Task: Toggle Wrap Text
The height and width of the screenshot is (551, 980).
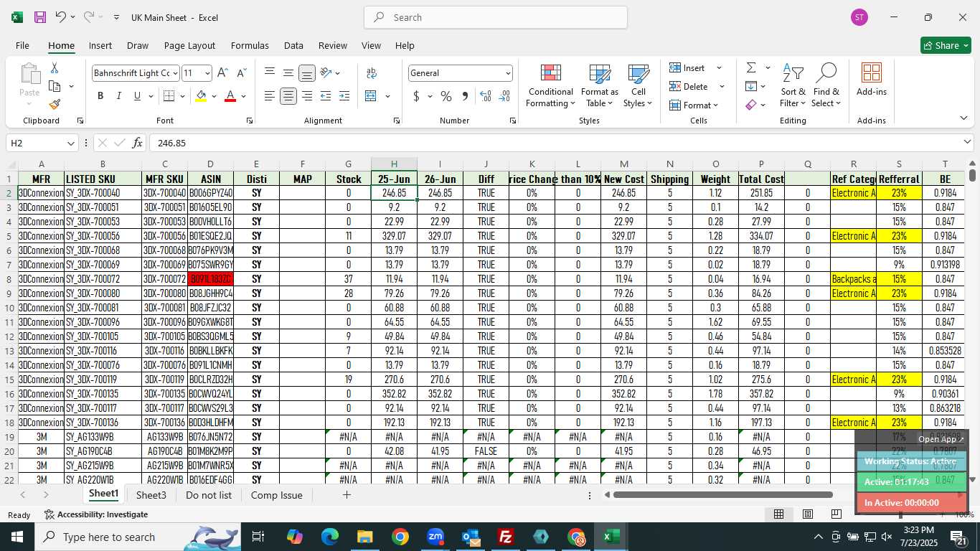Action: [372, 73]
